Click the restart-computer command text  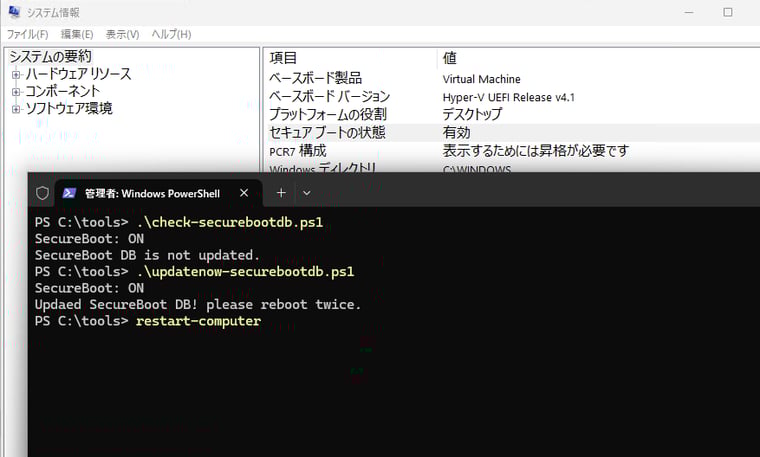click(198, 321)
